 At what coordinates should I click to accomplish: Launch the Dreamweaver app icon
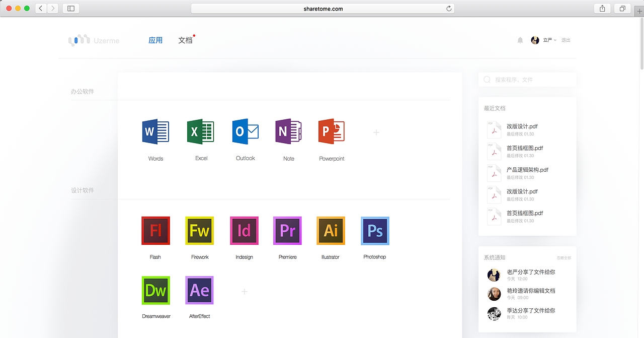[x=156, y=290]
